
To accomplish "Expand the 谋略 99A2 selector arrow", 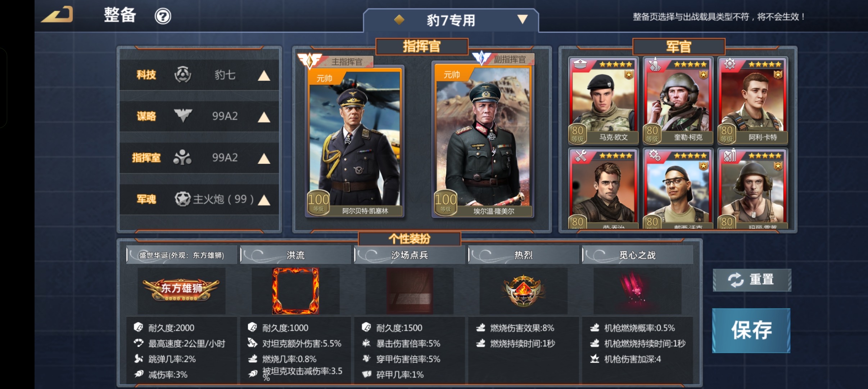I will tap(264, 117).
